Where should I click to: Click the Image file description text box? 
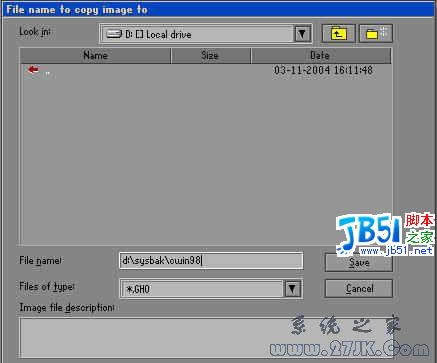(x=207, y=338)
